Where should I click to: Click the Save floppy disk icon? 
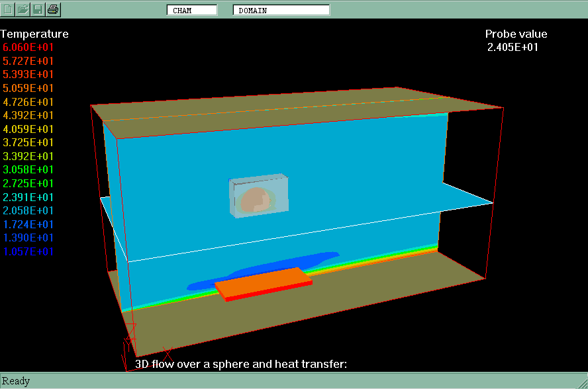[x=38, y=9]
